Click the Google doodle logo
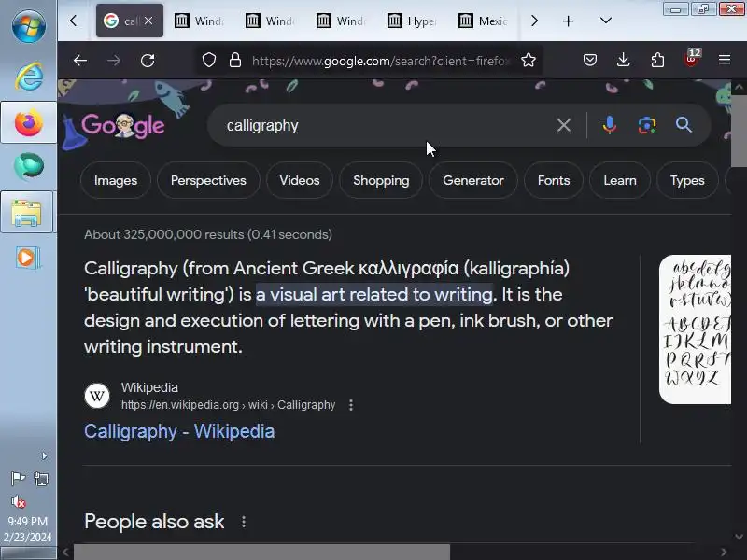The height and width of the screenshot is (560, 747). tap(122, 126)
